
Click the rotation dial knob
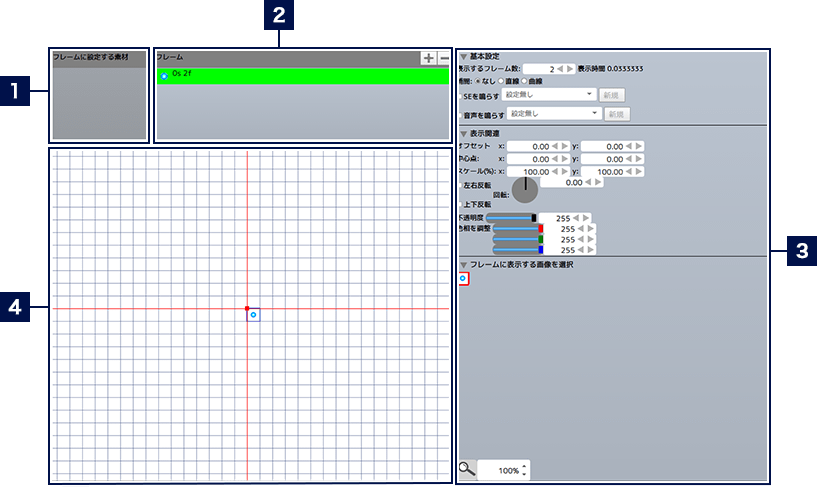[524, 190]
